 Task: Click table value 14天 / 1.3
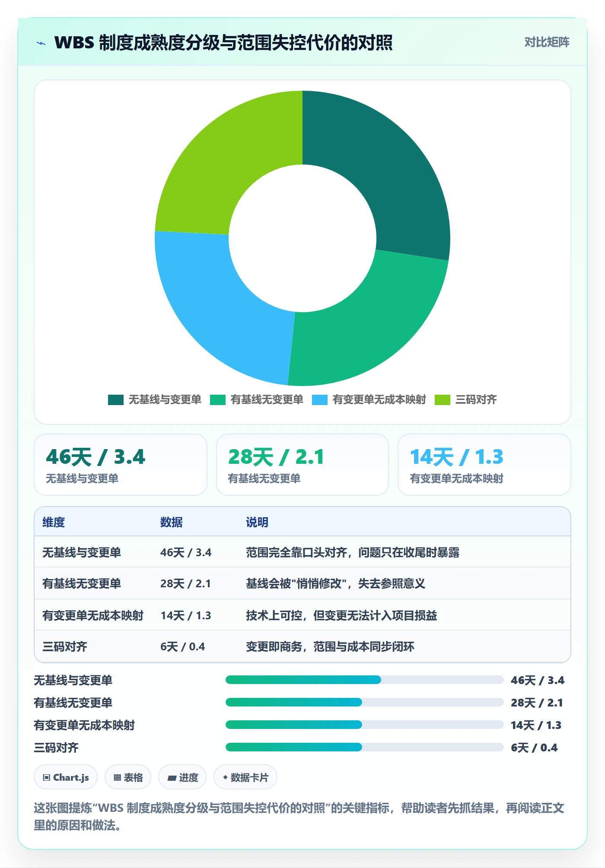(x=186, y=615)
